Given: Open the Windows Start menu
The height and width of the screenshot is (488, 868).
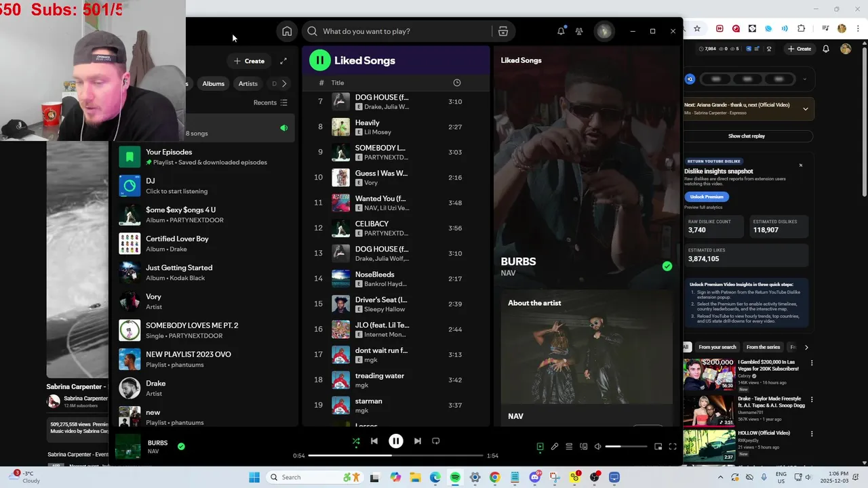Looking at the screenshot, I should [x=254, y=478].
